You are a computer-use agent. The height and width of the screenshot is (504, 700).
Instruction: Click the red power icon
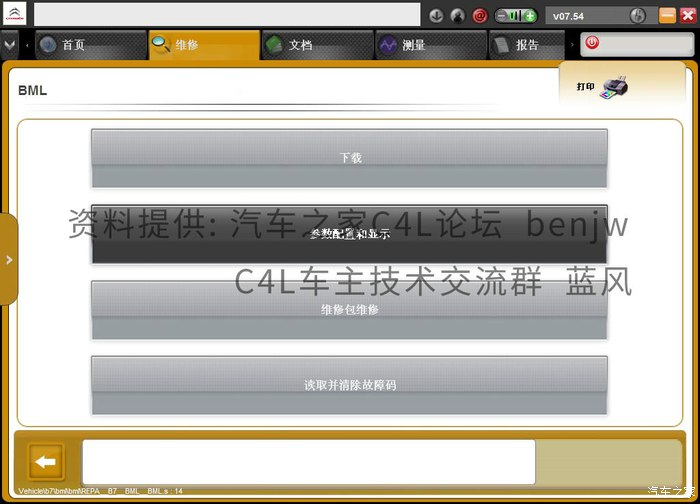[x=592, y=43]
